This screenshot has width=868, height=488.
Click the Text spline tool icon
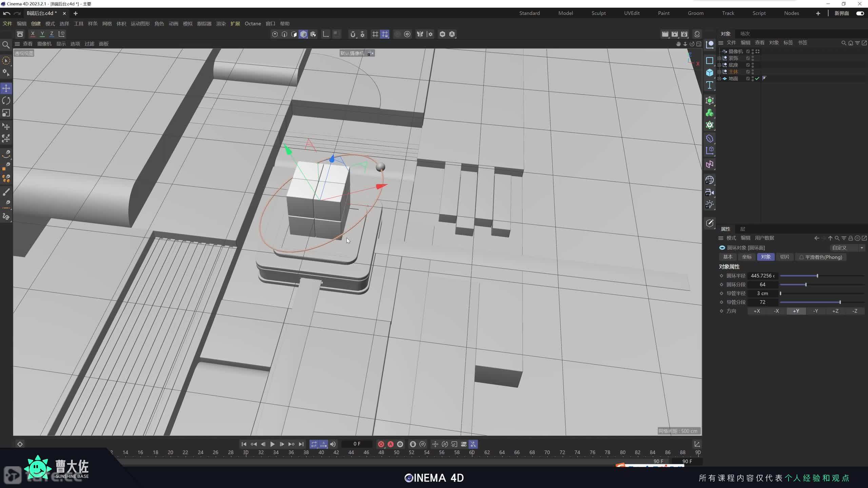710,85
